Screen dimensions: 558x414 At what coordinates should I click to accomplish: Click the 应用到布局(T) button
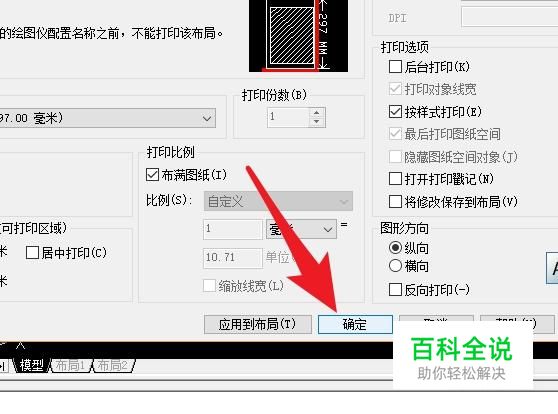258,324
